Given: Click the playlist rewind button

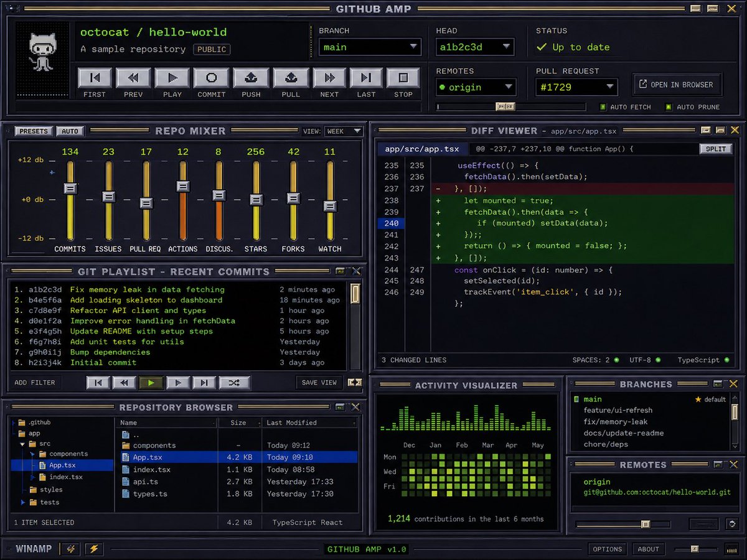Looking at the screenshot, I should [x=125, y=383].
